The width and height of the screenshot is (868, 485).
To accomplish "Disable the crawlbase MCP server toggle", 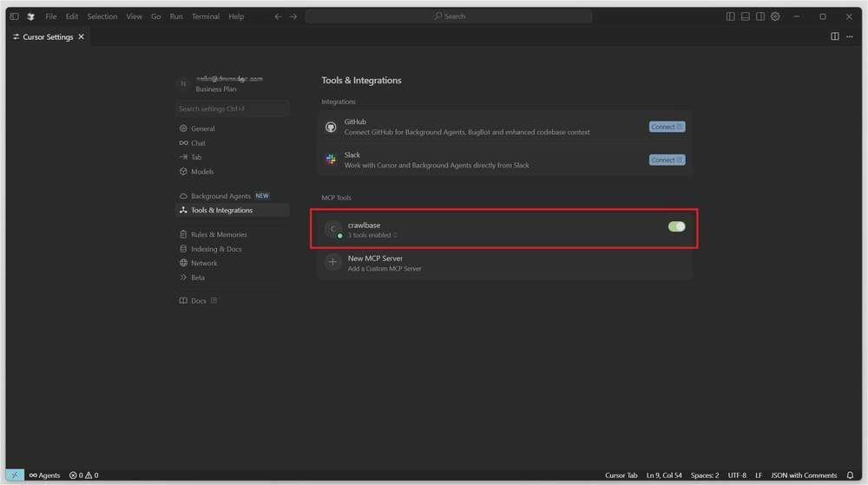I will (676, 226).
